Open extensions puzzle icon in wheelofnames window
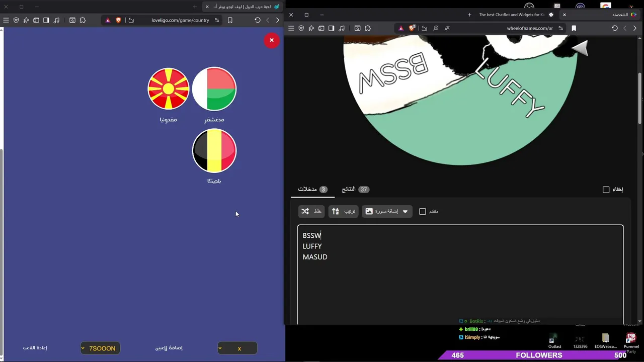The width and height of the screenshot is (644, 362). (368, 28)
